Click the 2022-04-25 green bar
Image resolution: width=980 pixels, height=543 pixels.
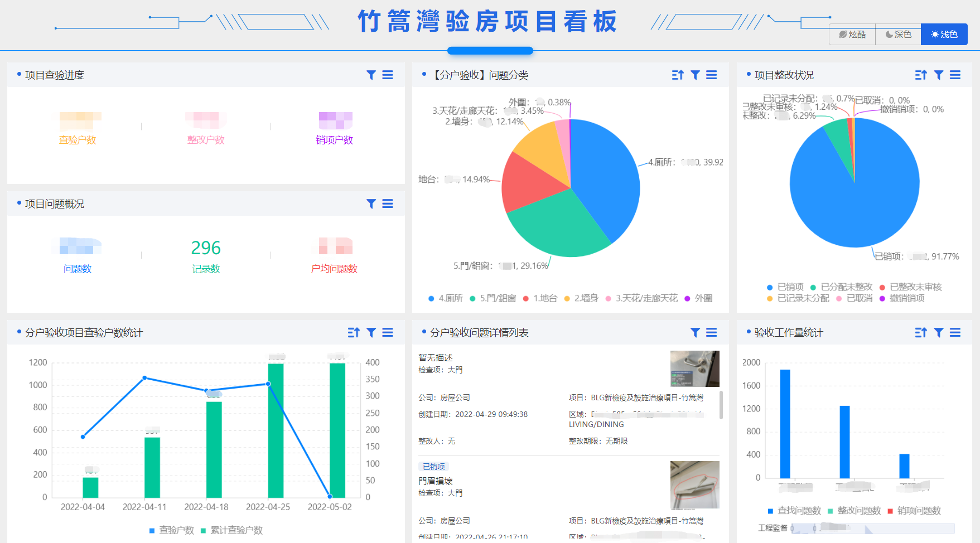[276, 430]
